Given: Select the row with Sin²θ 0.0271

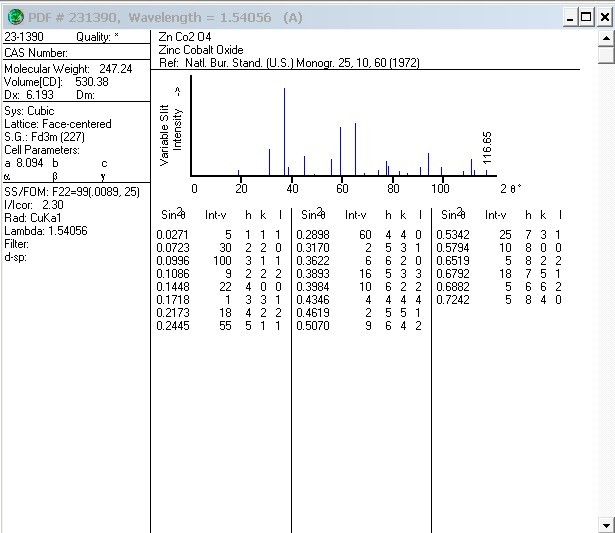Looking at the screenshot, I should pyautogui.click(x=219, y=235).
